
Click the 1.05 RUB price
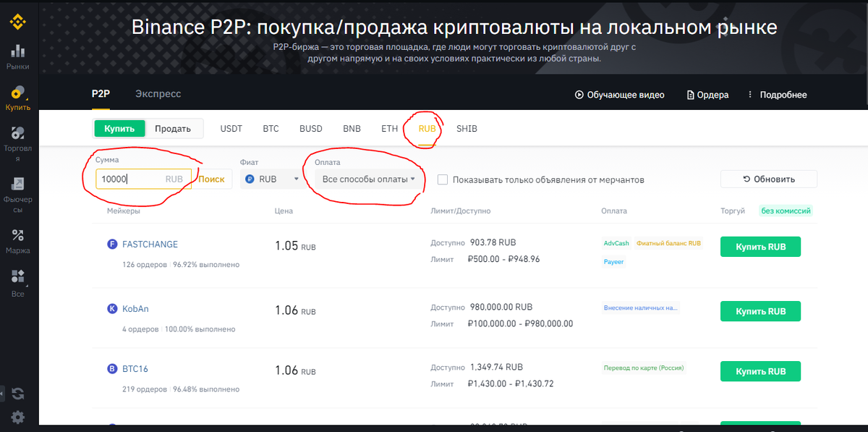tap(295, 246)
